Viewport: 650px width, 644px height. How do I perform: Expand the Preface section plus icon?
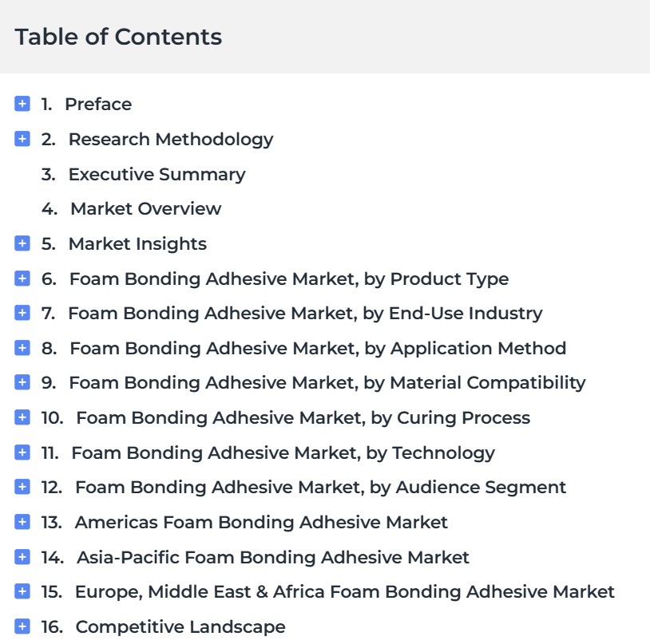pos(22,104)
